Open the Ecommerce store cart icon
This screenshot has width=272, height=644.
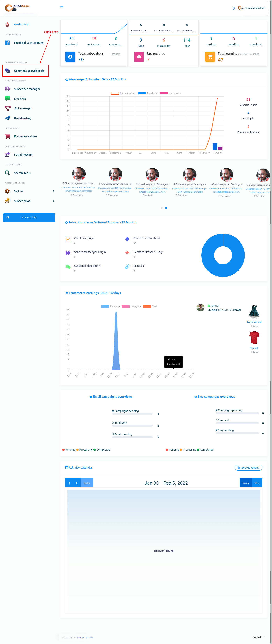coord(8,136)
